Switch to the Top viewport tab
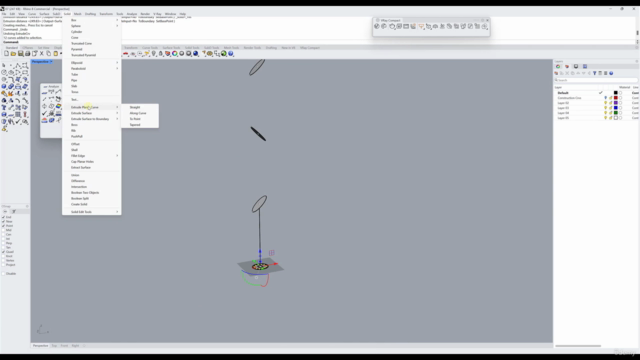This screenshot has width=640, height=360. [54, 346]
